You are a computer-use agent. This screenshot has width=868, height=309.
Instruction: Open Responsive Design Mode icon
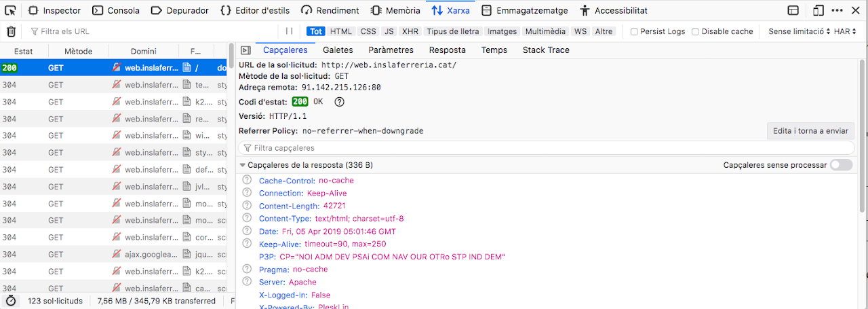[x=818, y=10]
